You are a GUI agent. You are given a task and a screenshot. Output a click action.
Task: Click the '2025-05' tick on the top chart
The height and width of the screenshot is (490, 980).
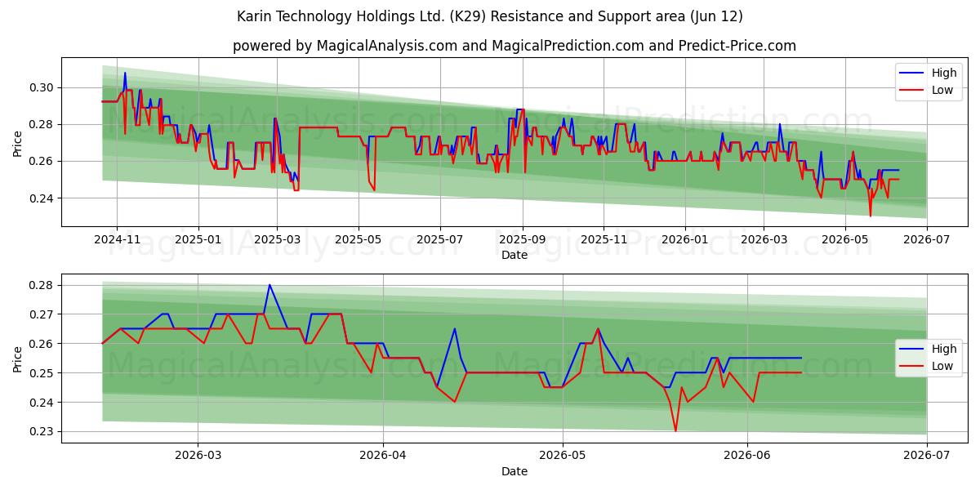point(359,238)
